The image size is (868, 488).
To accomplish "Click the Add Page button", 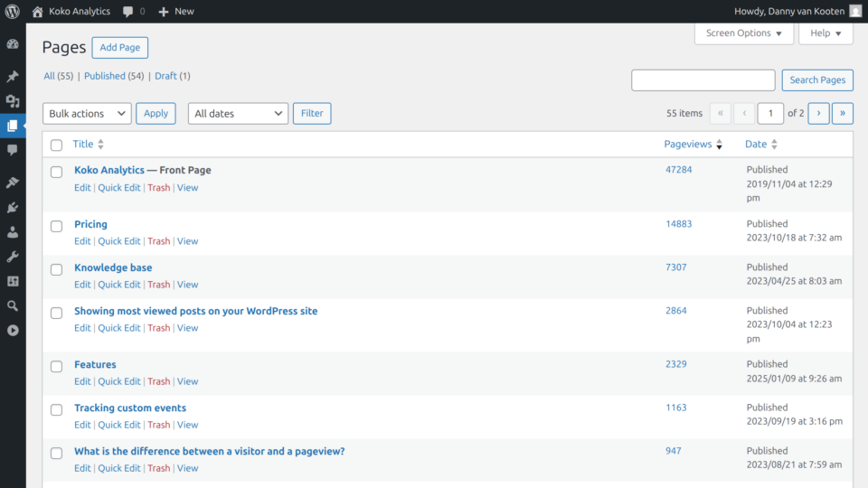I will pyautogui.click(x=119, y=48).
